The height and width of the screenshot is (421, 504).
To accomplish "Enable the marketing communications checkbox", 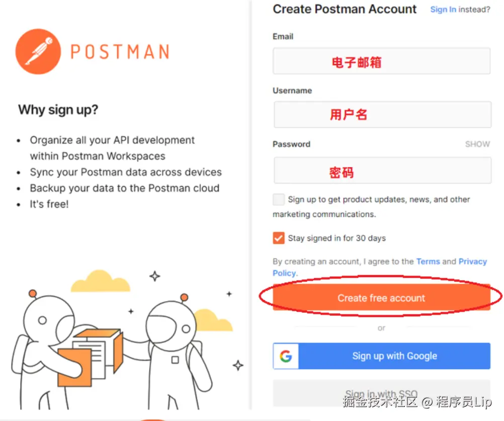I will point(278,200).
